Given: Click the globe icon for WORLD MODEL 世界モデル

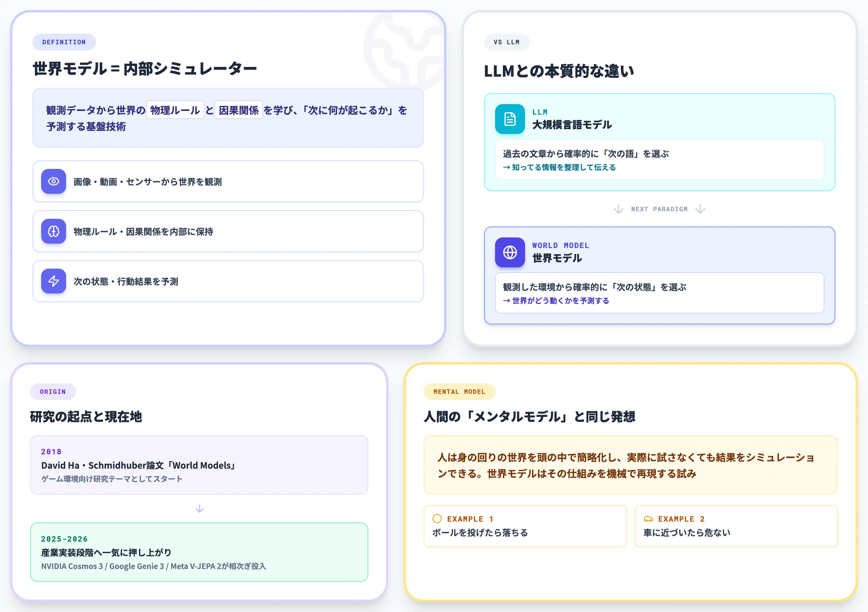Looking at the screenshot, I should 510,252.
